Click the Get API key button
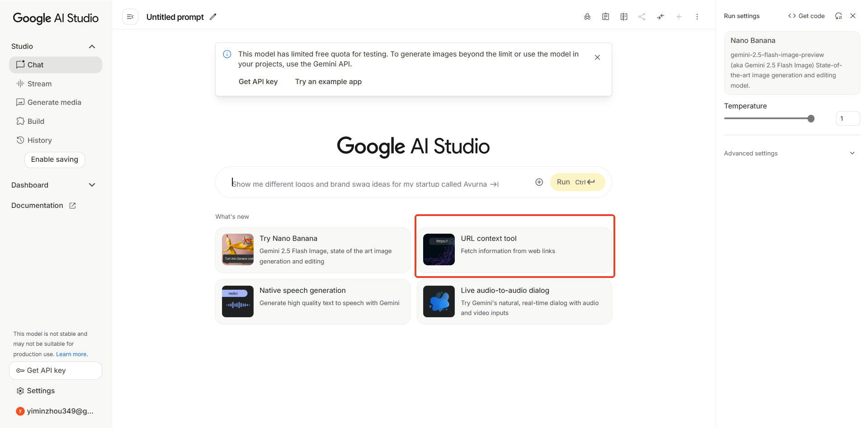The width and height of the screenshot is (868, 428). (55, 370)
